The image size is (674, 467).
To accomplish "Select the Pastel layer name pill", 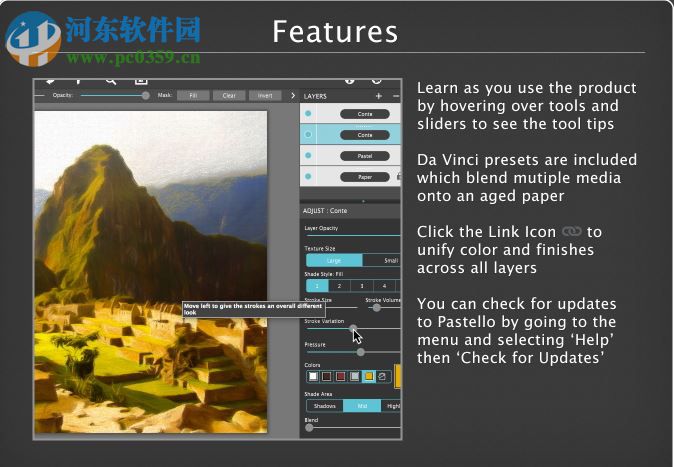I will 365,156.
